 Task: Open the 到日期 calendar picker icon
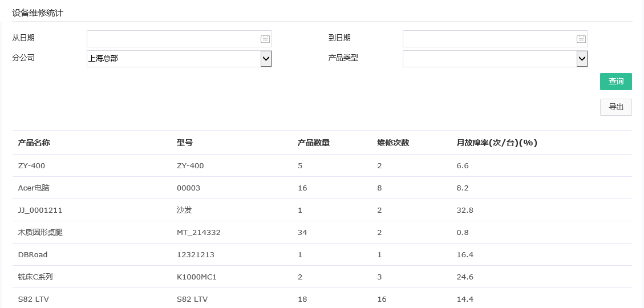coord(581,39)
